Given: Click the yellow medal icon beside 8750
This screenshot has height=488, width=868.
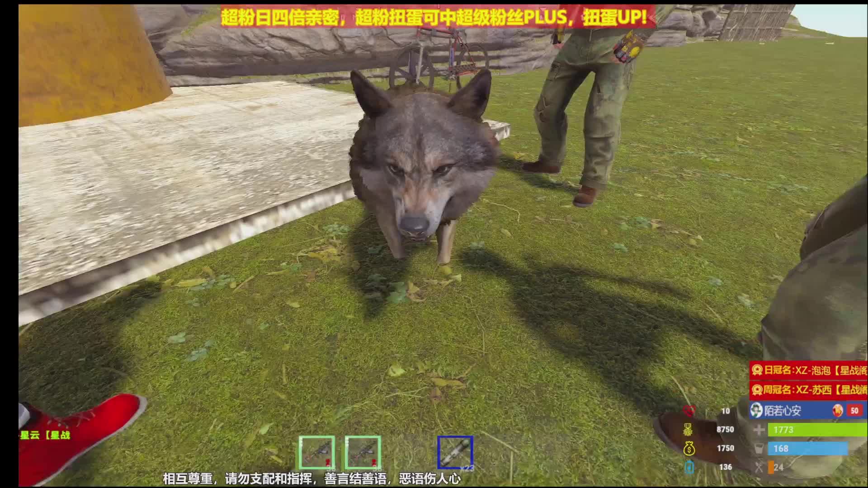Looking at the screenshot, I should [x=689, y=430].
